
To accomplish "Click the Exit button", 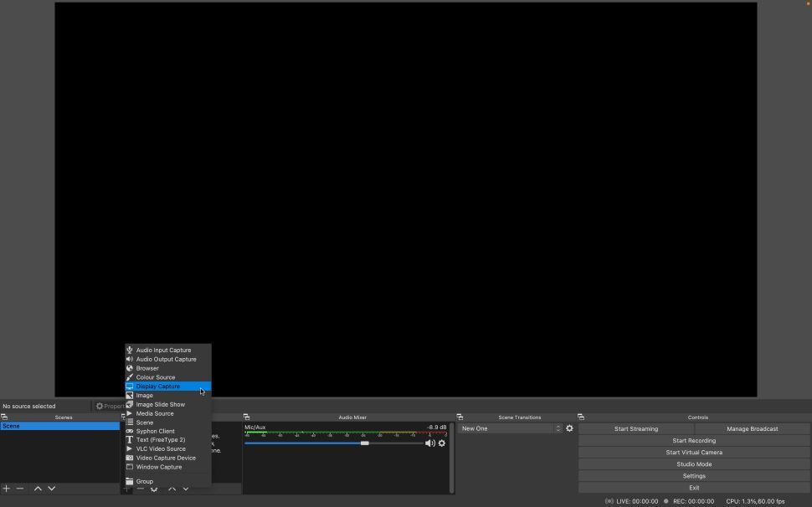I will tap(694, 488).
